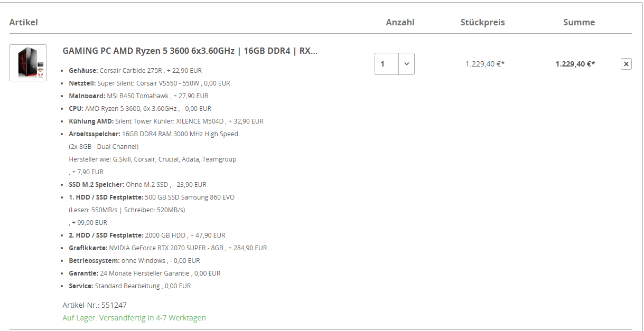Select the Gehäuse Corsair Carbide 275R line
The height and width of the screenshot is (331, 644).
(x=135, y=71)
